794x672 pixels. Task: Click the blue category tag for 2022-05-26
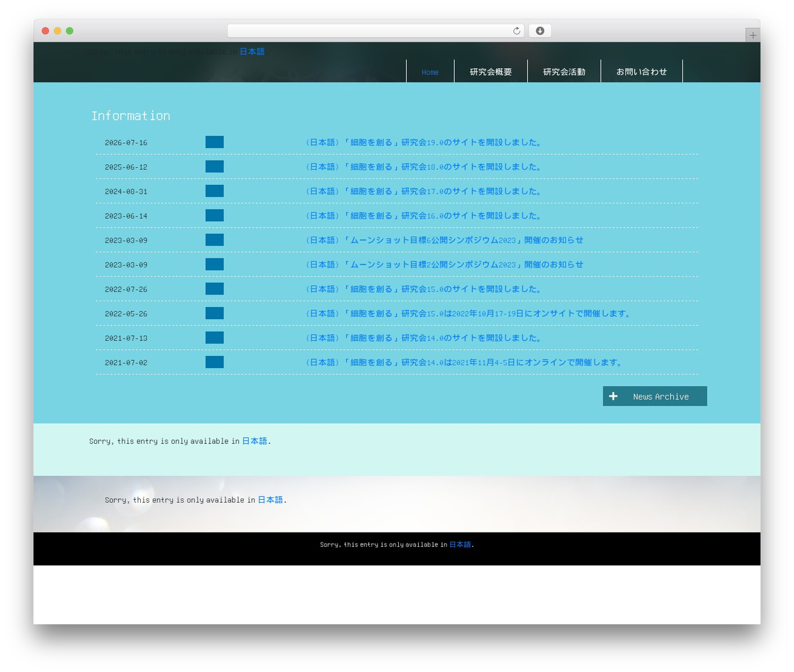pyautogui.click(x=215, y=313)
